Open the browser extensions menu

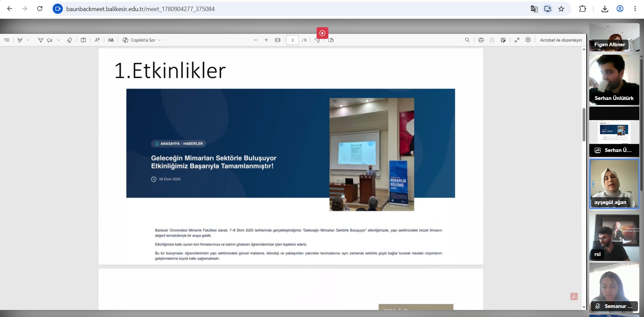point(583,9)
